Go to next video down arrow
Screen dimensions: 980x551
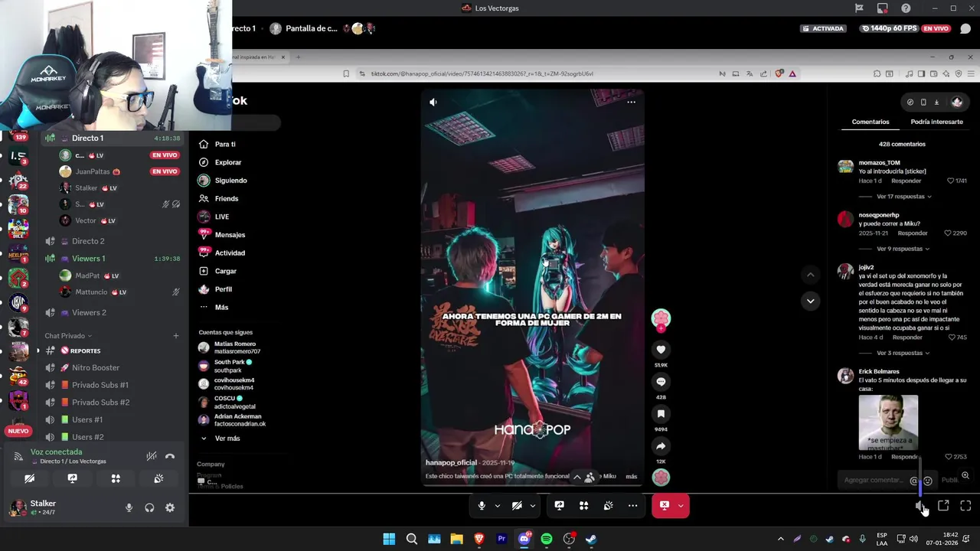(810, 301)
